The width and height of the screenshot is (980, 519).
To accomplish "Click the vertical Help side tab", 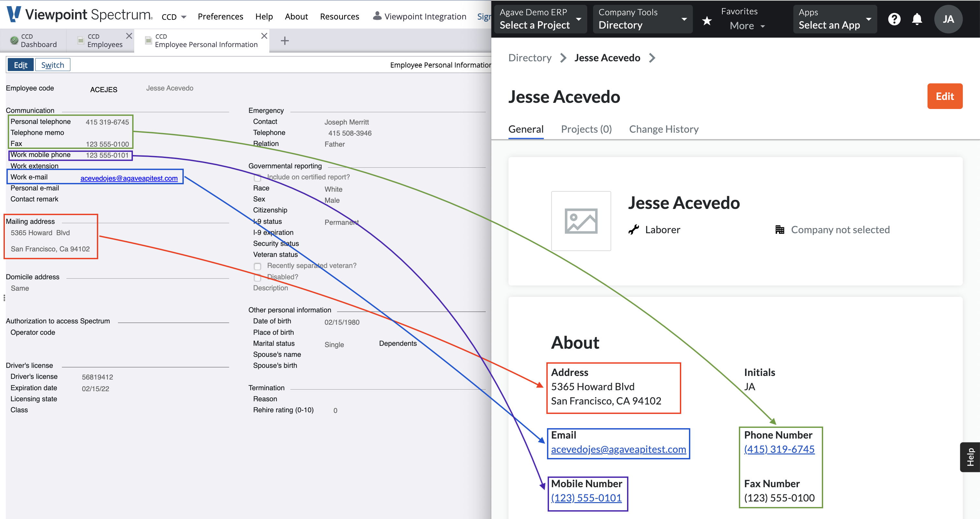I will (x=970, y=457).
